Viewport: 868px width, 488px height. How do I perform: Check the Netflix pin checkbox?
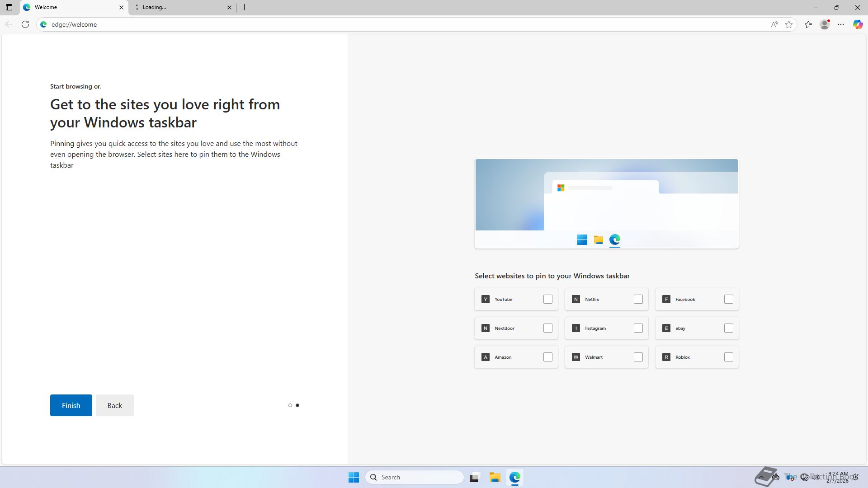click(x=638, y=299)
